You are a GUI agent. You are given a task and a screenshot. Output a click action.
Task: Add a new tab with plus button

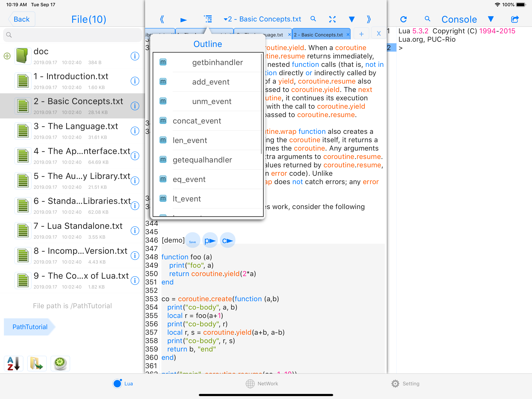(x=361, y=34)
